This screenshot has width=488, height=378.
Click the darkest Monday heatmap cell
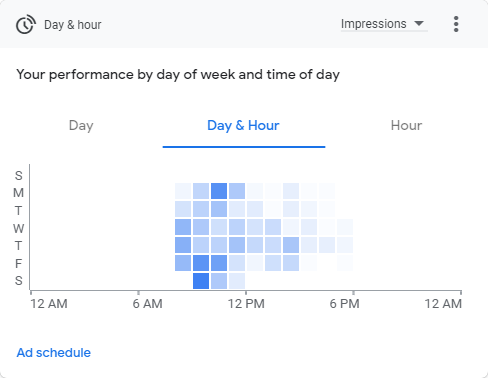(x=219, y=191)
